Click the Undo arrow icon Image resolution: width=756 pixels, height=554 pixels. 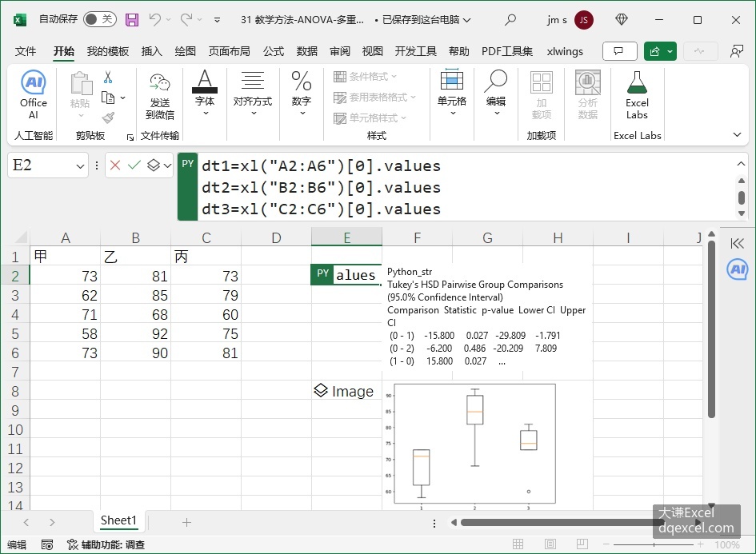click(x=154, y=20)
